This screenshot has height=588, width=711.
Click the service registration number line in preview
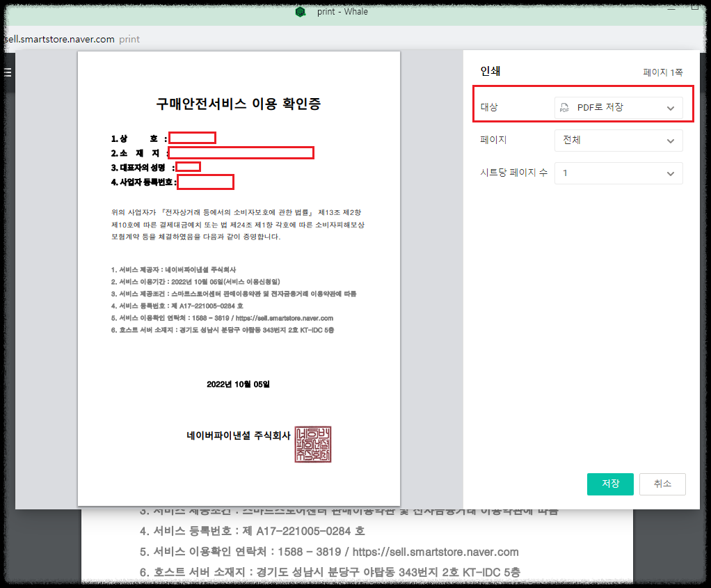[177, 305]
